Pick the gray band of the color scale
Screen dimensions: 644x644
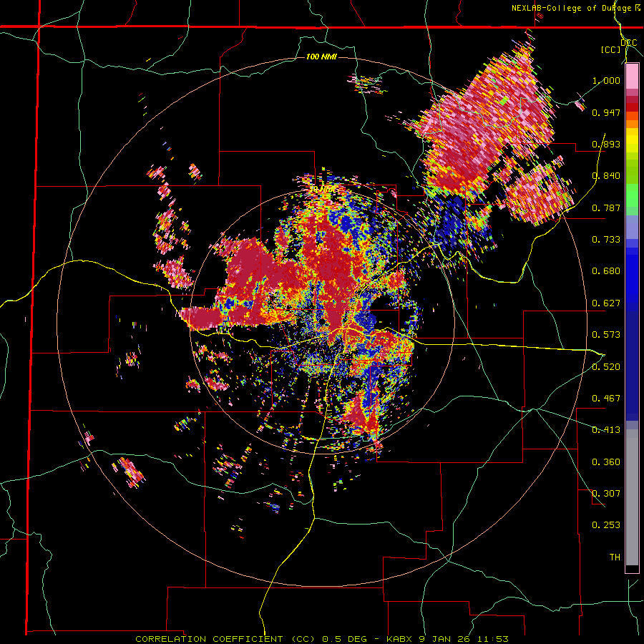point(632,497)
